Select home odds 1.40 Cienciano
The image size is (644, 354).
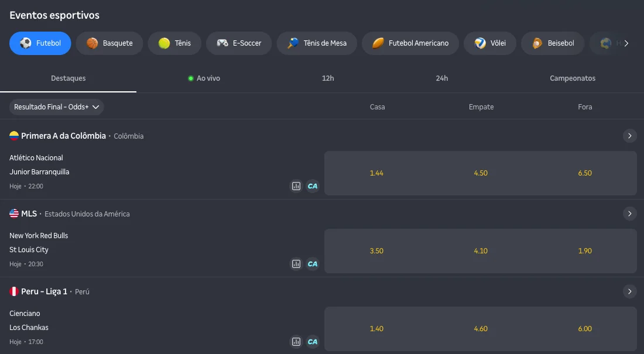coord(376,328)
